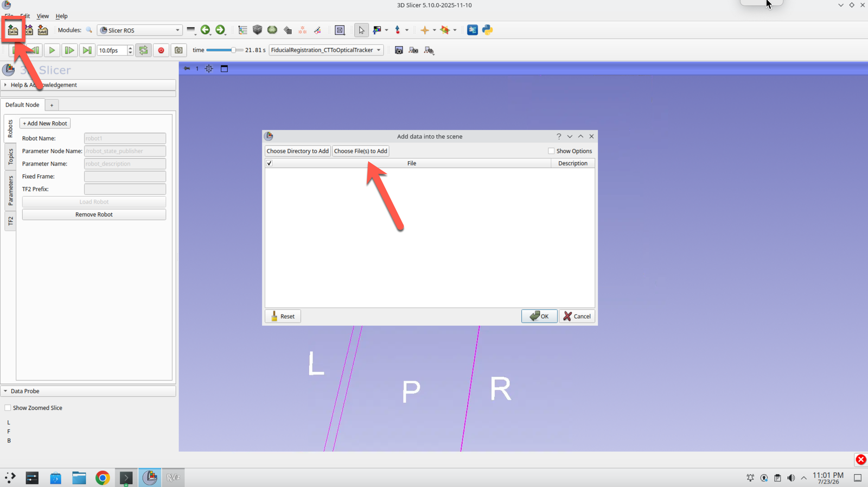Select the arrow pointer mouse mode
Screen dimensions: 868x487
click(x=361, y=30)
